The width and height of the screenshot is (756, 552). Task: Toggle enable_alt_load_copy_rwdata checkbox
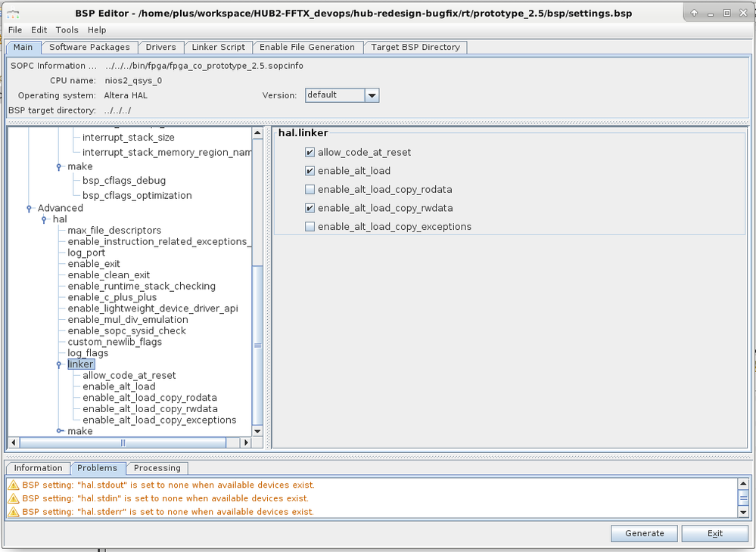point(310,208)
